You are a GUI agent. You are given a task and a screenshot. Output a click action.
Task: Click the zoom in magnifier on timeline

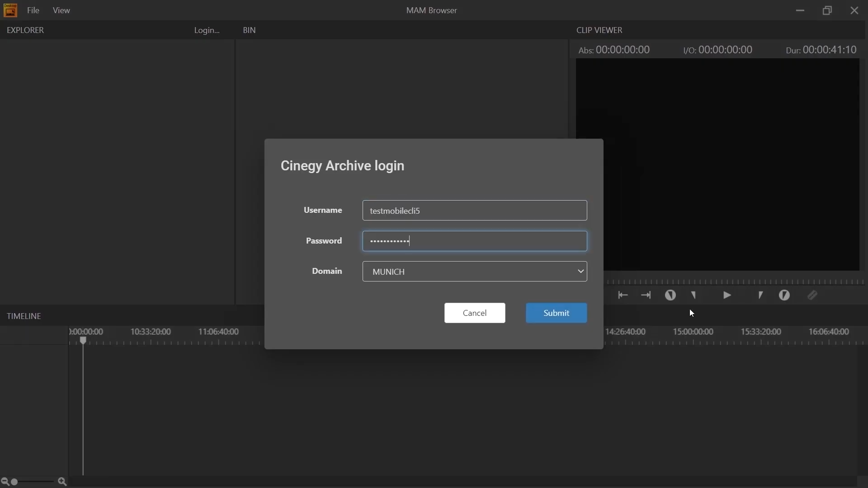(63, 482)
